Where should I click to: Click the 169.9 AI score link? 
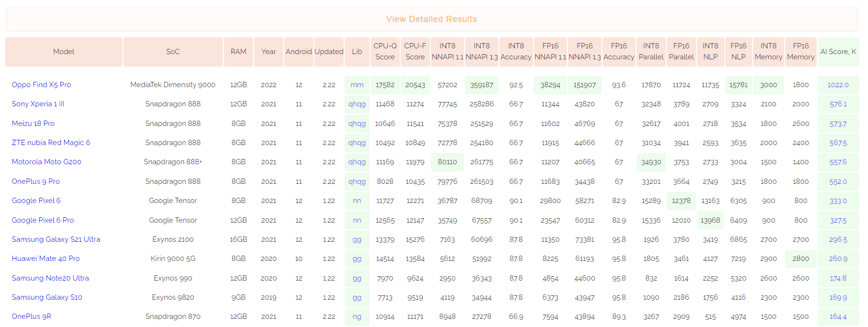tap(838, 297)
